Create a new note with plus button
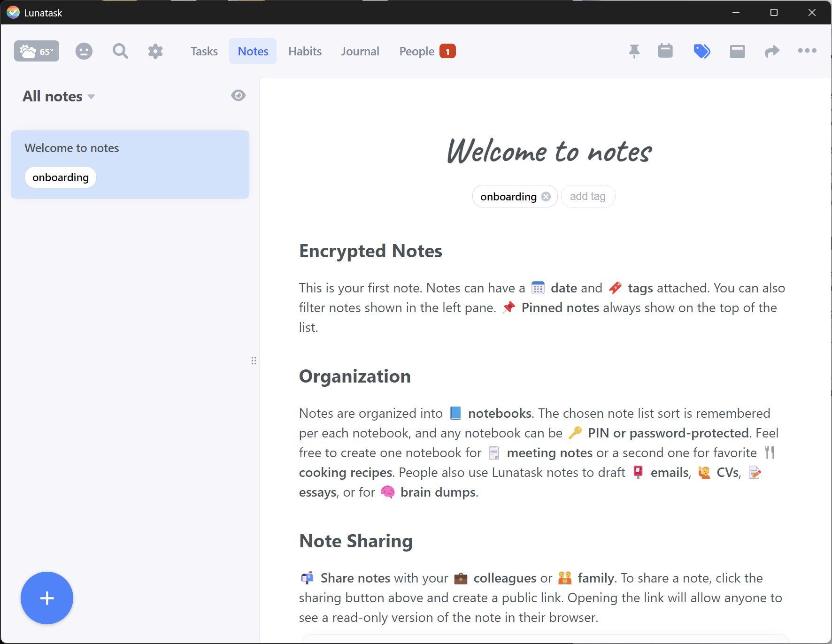This screenshot has width=832, height=644. pyautogui.click(x=47, y=598)
